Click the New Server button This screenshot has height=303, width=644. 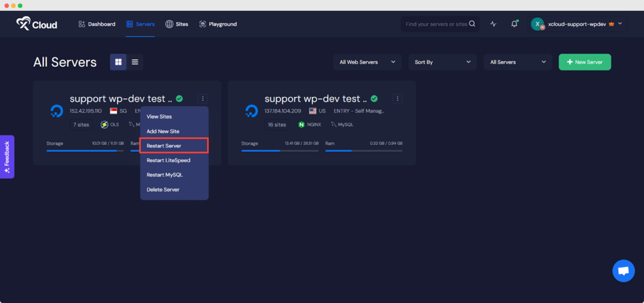[584, 62]
